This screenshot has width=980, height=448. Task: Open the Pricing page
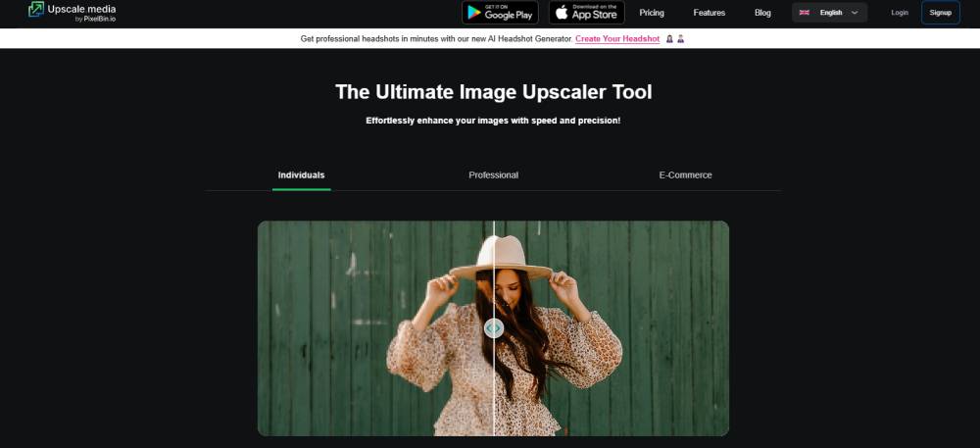tap(652, 13)
